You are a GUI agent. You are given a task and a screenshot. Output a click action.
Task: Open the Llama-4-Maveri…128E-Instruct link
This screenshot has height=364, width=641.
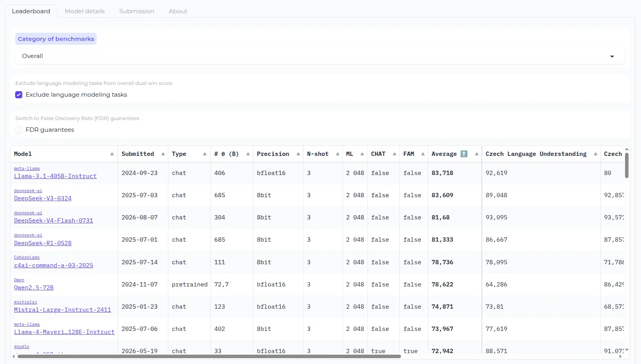(64, 332)
